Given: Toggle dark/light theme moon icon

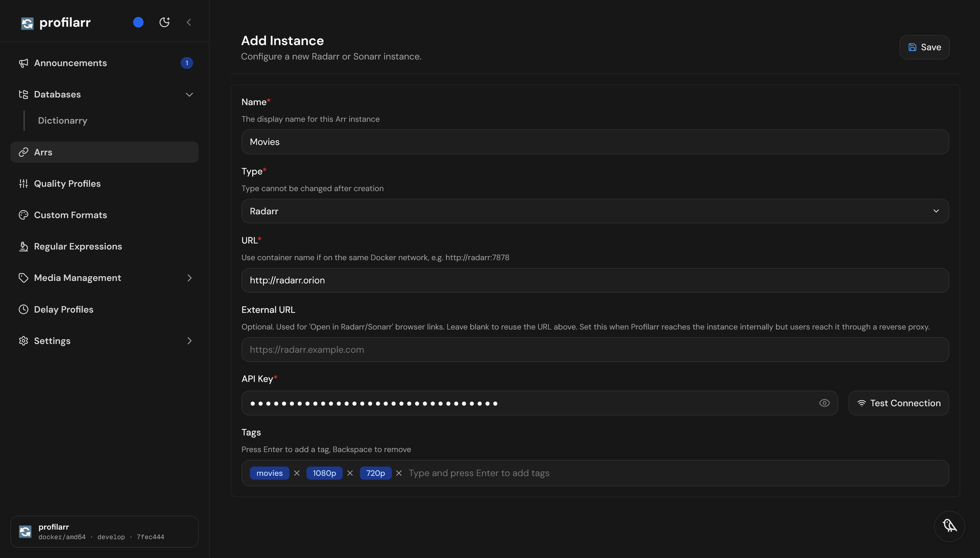Looking at the screenshot, I should [164, 22].
